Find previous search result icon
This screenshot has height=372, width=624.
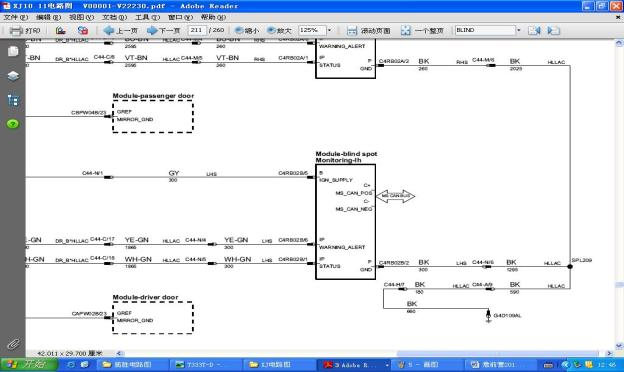tap(534, 30)
